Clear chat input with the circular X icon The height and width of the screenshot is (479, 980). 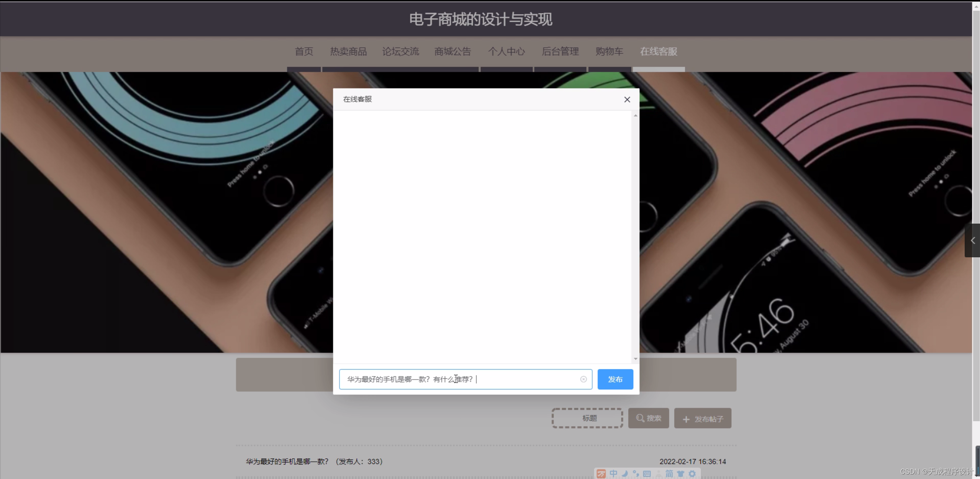(583, 379)
